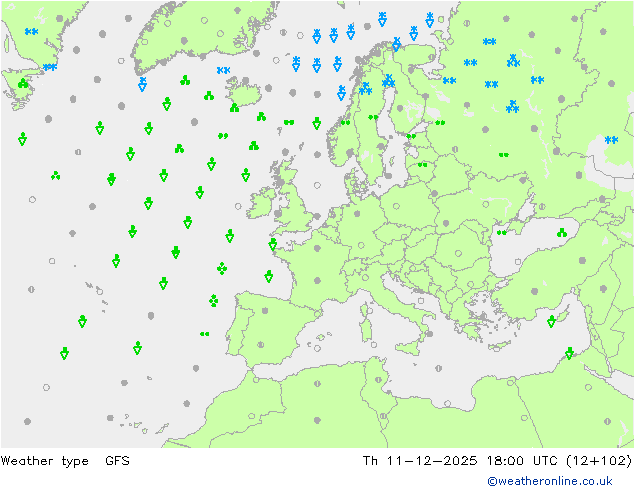Select the 'GFS' model label

[x=117, y=460]
